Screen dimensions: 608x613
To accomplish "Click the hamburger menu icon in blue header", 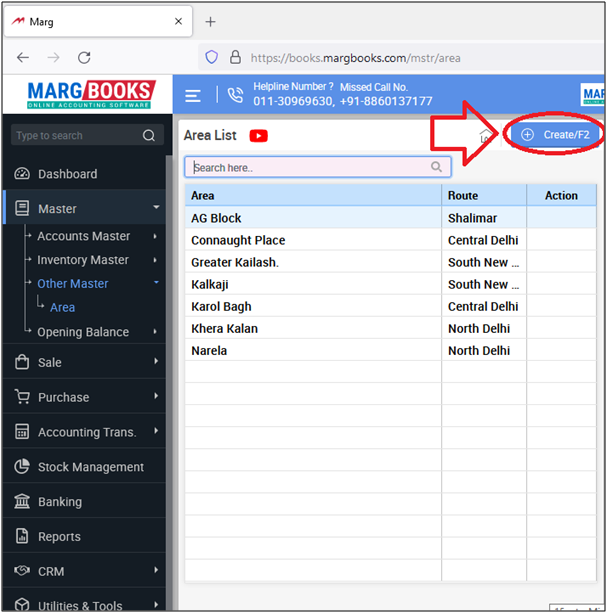I will click(193, 95).
